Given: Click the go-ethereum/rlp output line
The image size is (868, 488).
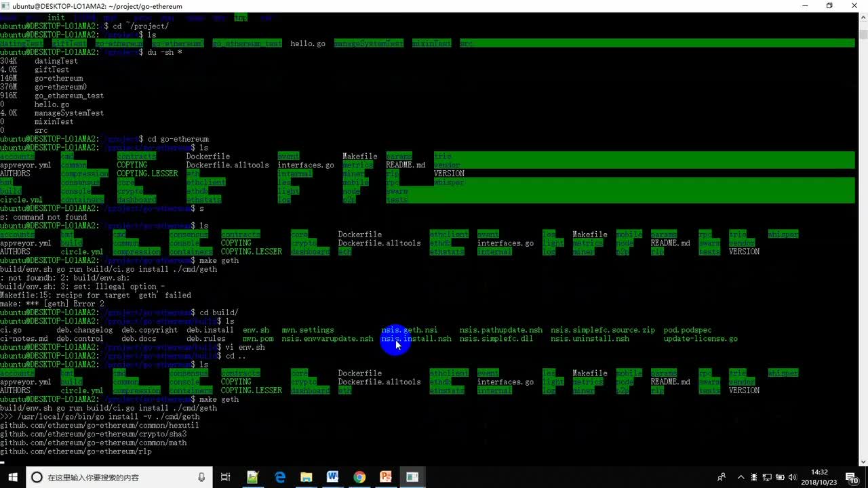Looking at the screenshot, I should coord(76,451).
